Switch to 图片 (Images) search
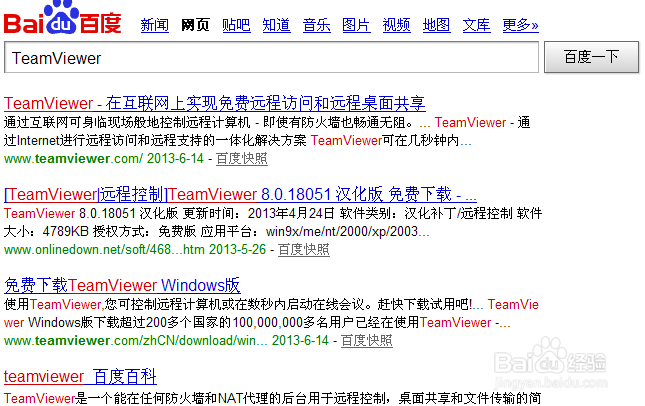The height and width of the screenshot is (406, 645). pyautogui.click(x=356, y=25)
